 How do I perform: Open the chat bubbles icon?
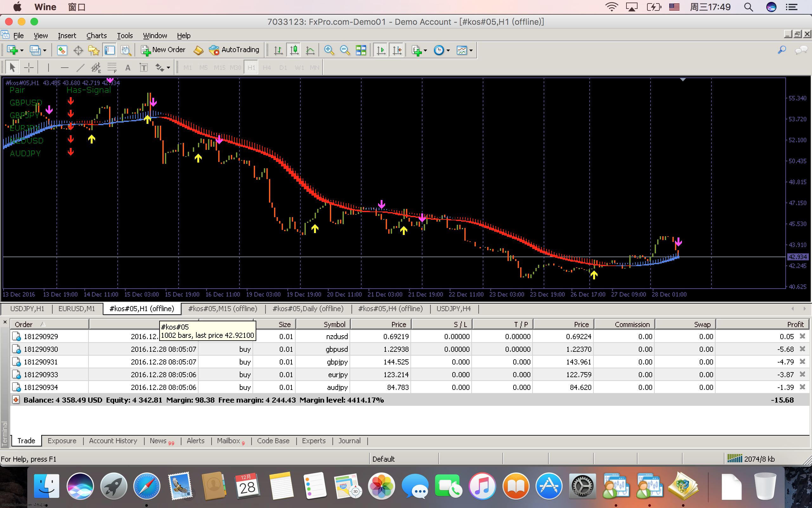click(801, 50)
